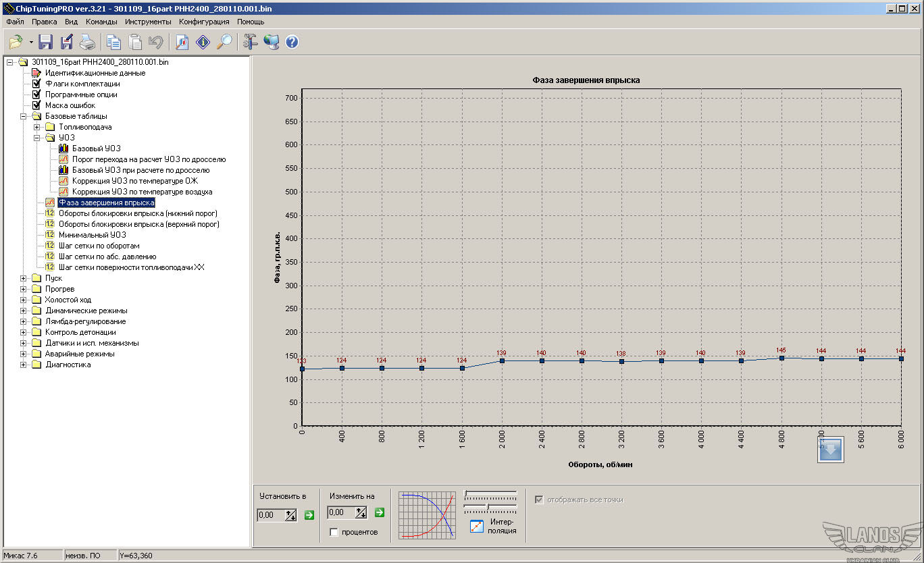Apply the Изменить на value with green arrow

[379, 512]
